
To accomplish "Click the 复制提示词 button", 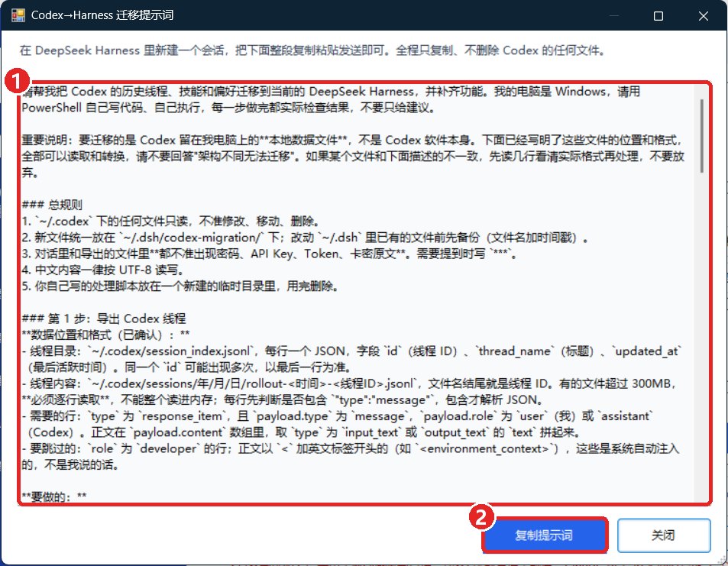I will coord(544,535).
